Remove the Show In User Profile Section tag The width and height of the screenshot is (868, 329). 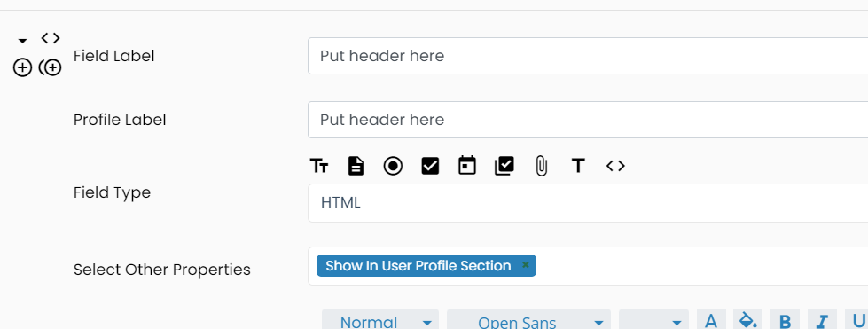coord(526,265)
